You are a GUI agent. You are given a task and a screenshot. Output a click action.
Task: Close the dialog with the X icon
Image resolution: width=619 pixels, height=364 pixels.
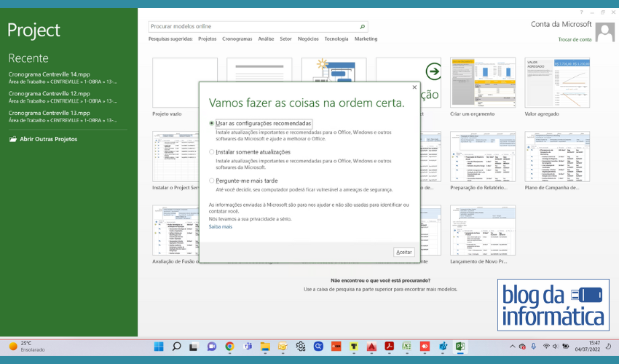tap(414, 87)
